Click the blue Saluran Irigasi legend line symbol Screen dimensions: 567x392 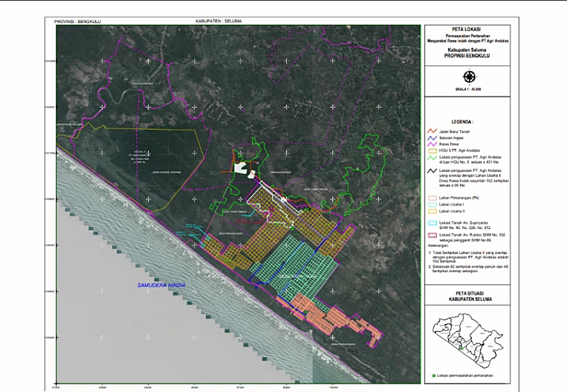click(x=430, y=137)
